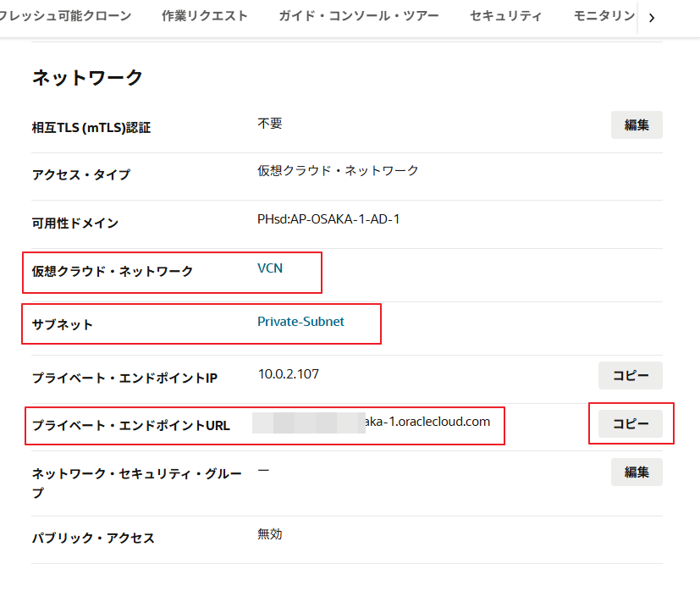Open the Private-Subnet link
This screenshot has height=591, width=700.
tap(300, 322)
